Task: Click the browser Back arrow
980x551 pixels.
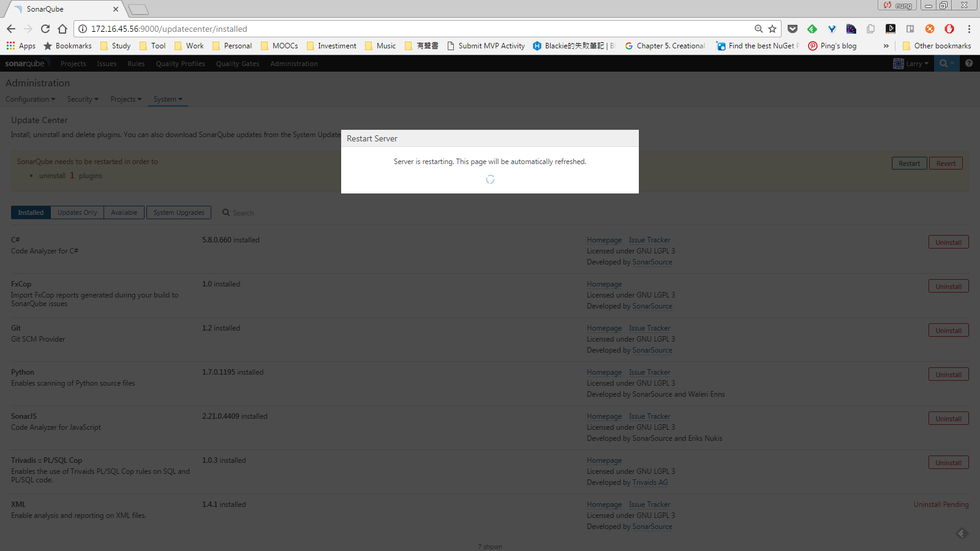Action: [x=11, y=29]
